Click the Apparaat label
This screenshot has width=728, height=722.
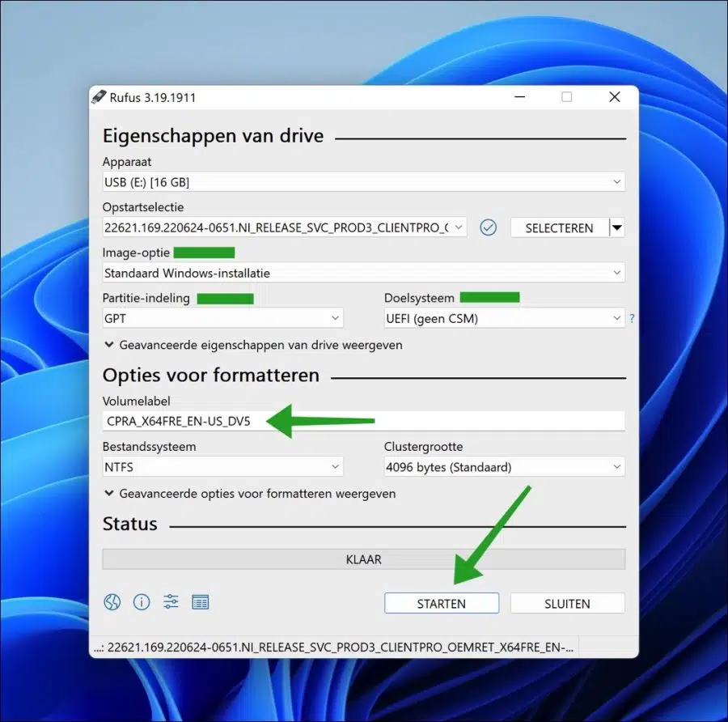[127, 162]
